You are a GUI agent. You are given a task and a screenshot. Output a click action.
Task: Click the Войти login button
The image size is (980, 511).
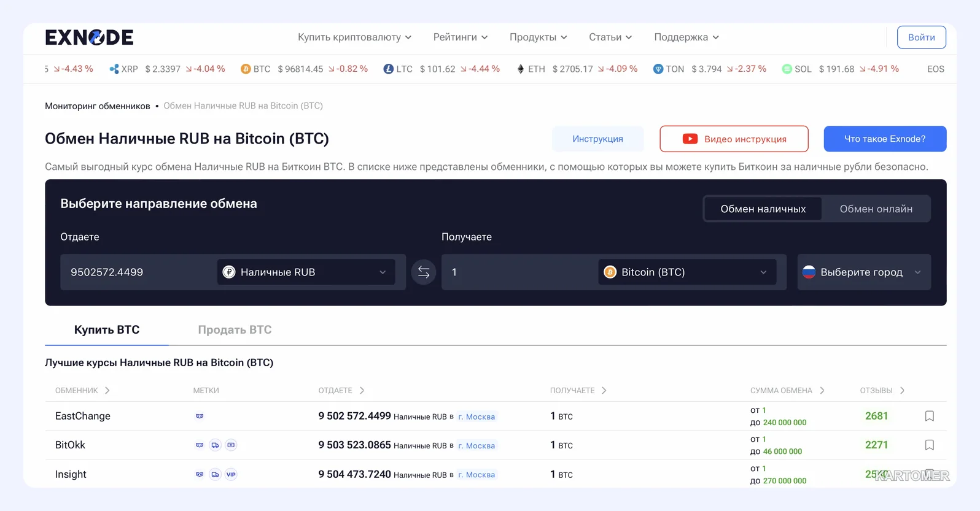[x=921, y=37]
